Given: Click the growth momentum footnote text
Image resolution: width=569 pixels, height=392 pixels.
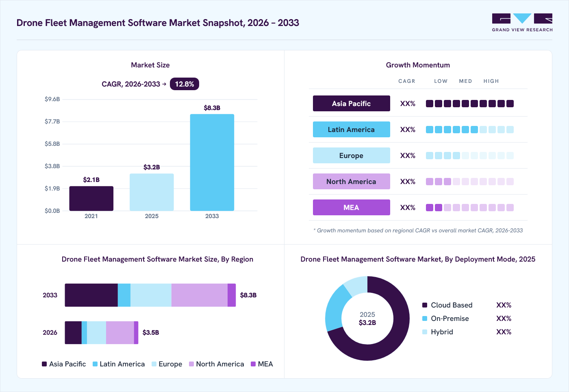Looking at the screenshot, I should 418,230.
